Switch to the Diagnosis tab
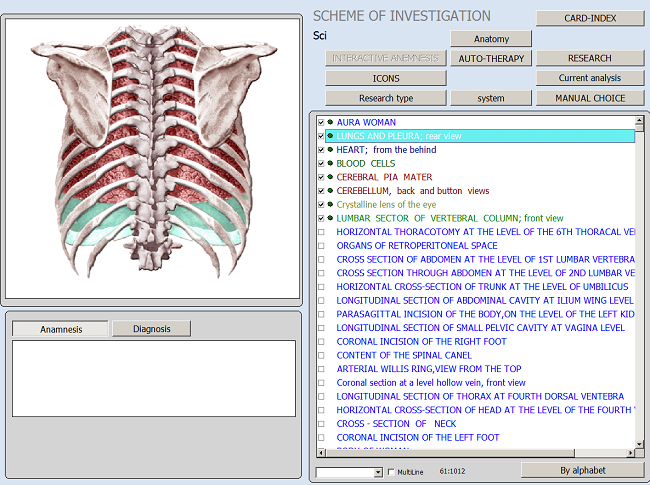The image size is (650, 485). point(151,329)
